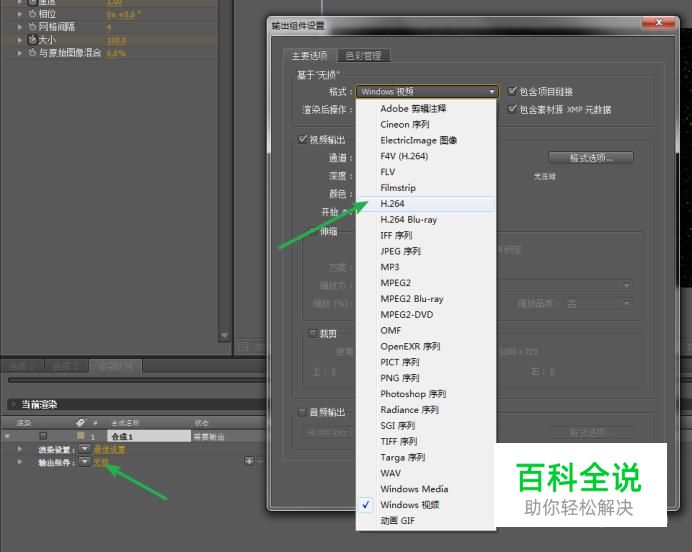Choose Photoshop 序列 format
Image resolution: width=692 pixels, height=552 pixels.
click(x=426, y=394)
